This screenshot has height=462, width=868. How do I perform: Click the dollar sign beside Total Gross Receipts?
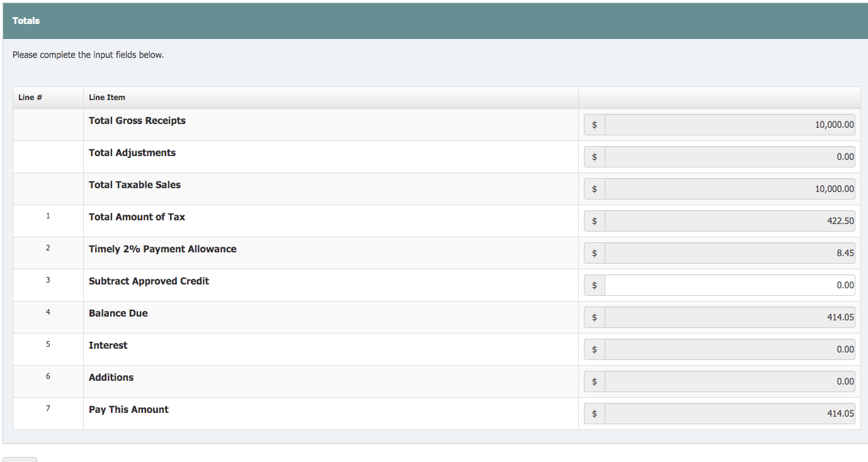[x=595, y=125]
